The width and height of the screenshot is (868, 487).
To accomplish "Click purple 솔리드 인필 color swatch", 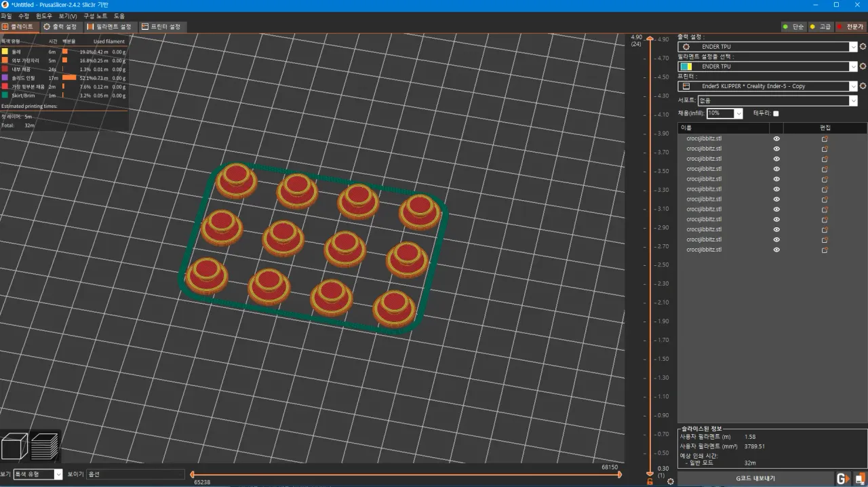I will tap(5, 78).
